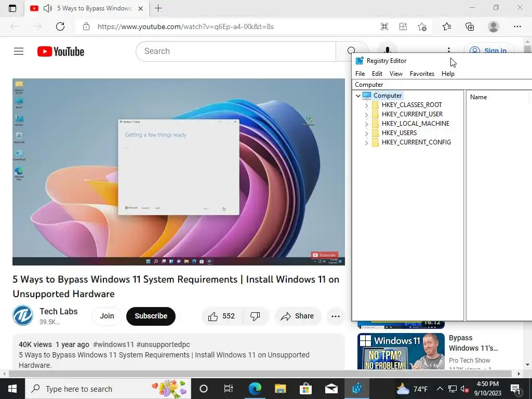Open the #unsupportedpc hashtag link
532x399 pixels.
tap(163, 345)
